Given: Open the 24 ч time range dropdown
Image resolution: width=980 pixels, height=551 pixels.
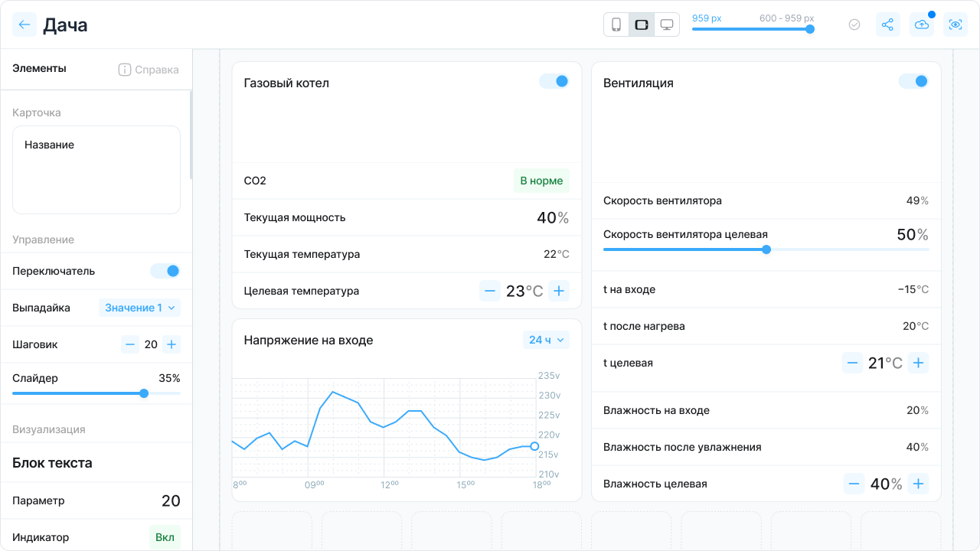Looking at the screenshot, I should (547, 340).
